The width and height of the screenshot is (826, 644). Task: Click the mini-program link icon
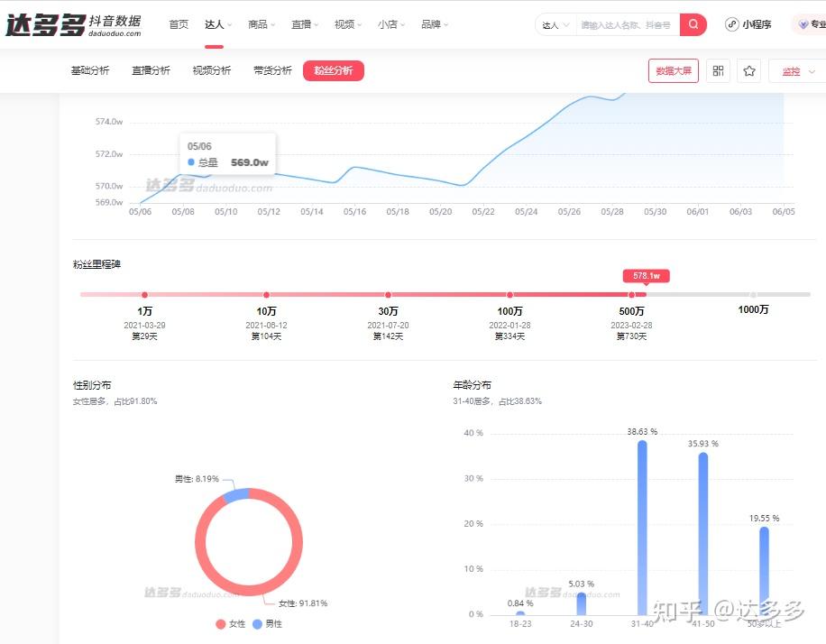[731, 24]
